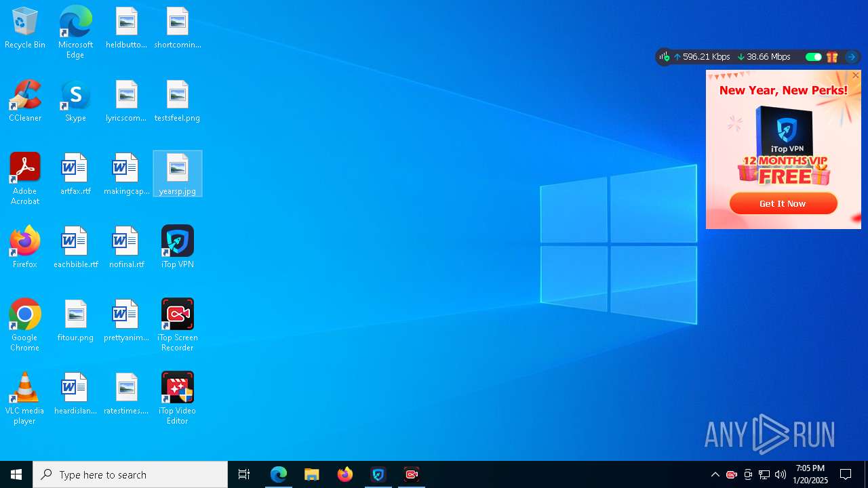The width and height of the screenshot is (868, 488).
Task: Select the iTop VPN desktop shortcut
Action: [x=178, y=247]
